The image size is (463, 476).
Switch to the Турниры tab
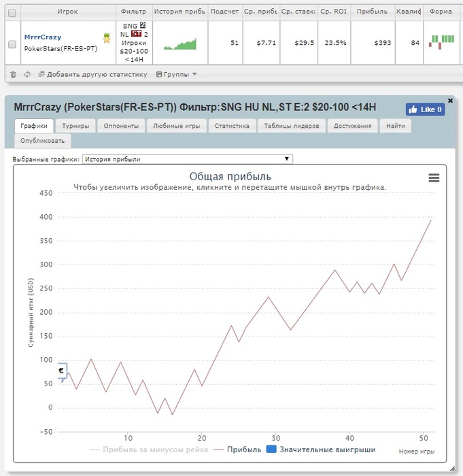[75, 126]
